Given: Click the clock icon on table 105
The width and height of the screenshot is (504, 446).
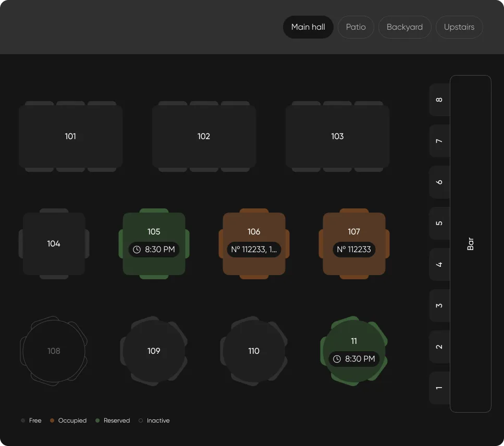Looking at the screenshot, I should (137, 250).
